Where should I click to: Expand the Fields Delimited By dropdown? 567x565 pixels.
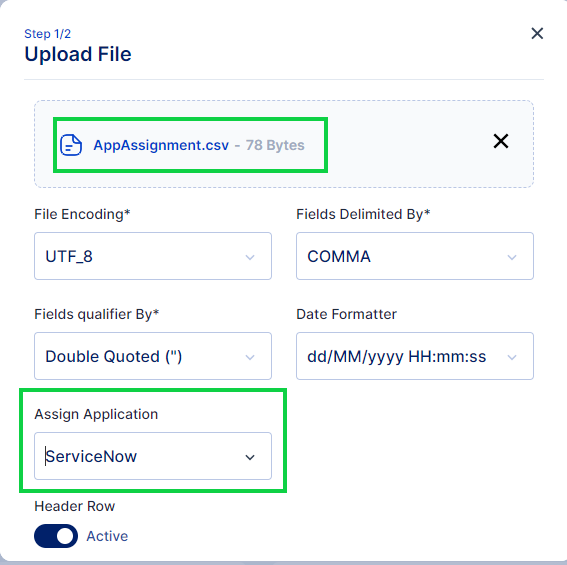click(415, 256)
